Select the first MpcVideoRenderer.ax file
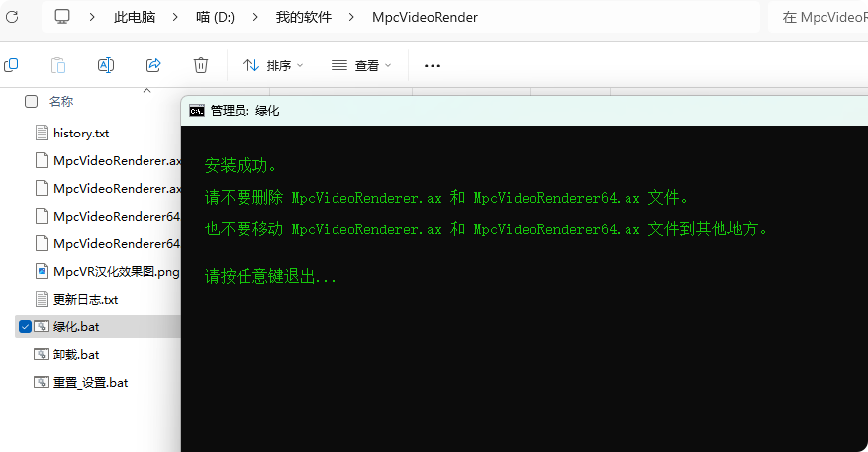This screenshot has height=452, width=868. coord(117,160)
